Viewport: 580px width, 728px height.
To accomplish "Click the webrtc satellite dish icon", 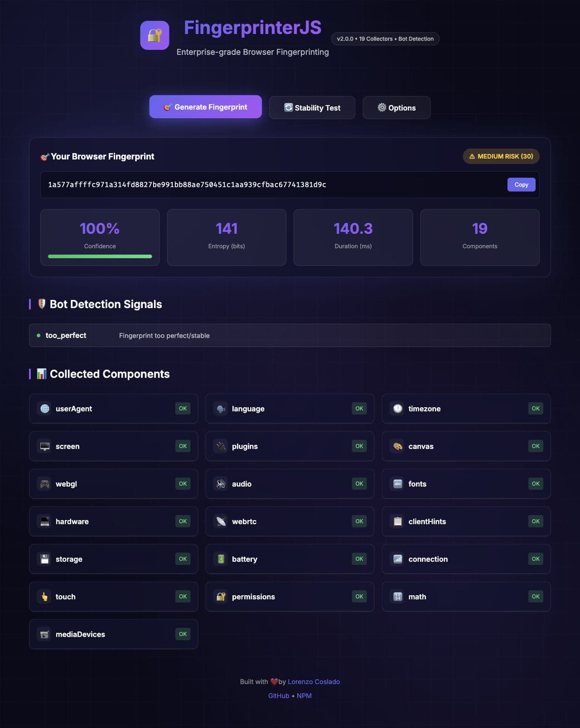I will pyautogui.click(x=221, y=521).
